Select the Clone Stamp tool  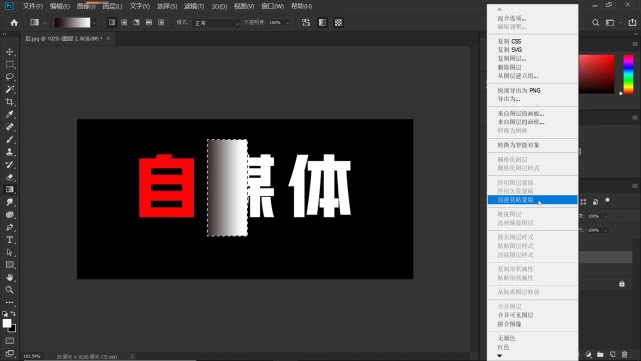click(x=10, y=152)
